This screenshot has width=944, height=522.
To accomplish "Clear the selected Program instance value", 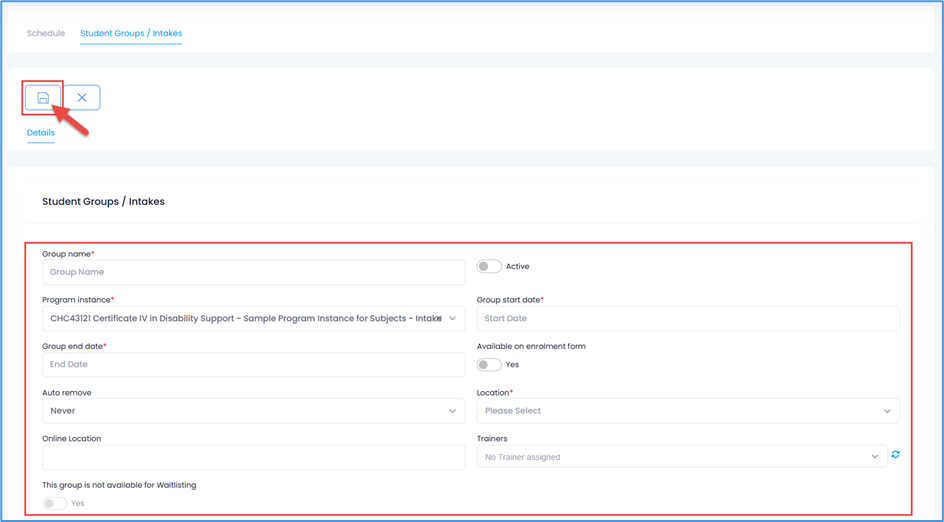I will click(x=438, y=319).
